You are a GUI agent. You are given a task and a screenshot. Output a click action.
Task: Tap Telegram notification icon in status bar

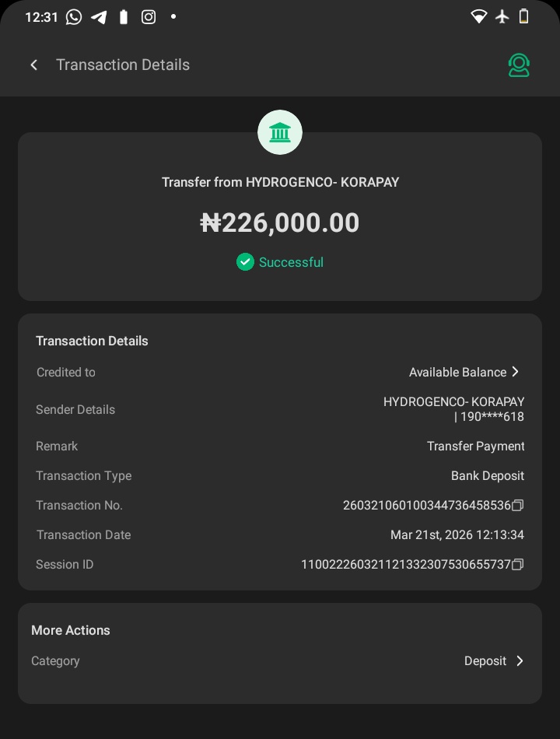(x=99, y=17)
